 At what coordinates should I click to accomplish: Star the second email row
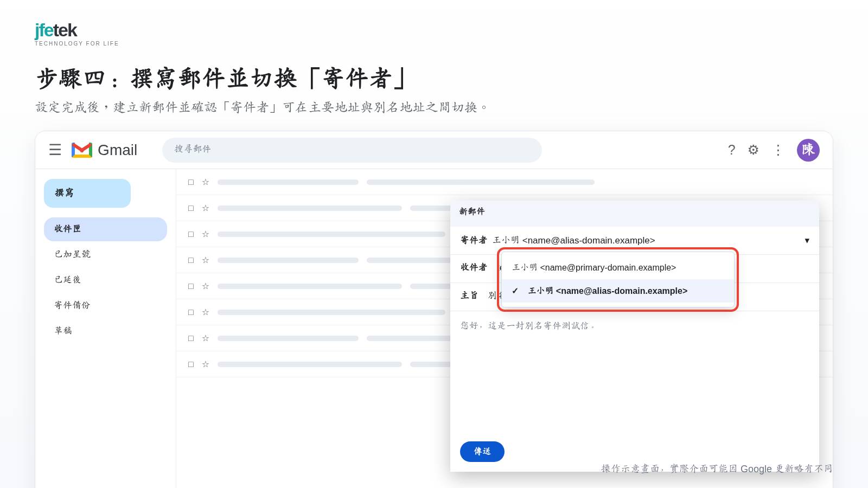tap(206, 208)
